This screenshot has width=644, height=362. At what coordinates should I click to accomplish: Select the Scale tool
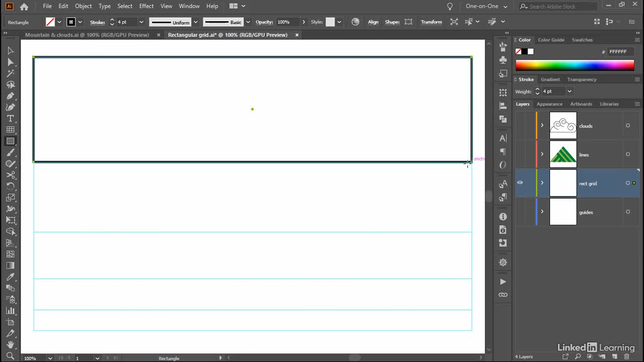point(10,198)
